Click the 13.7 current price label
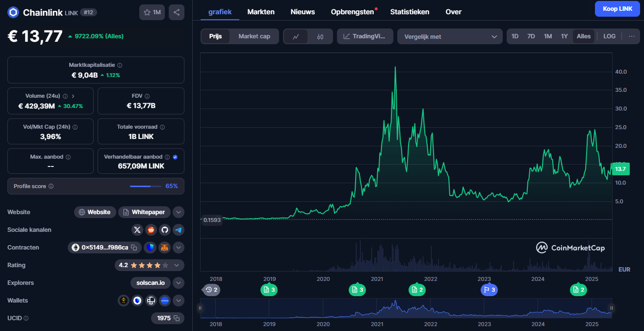 620,169
